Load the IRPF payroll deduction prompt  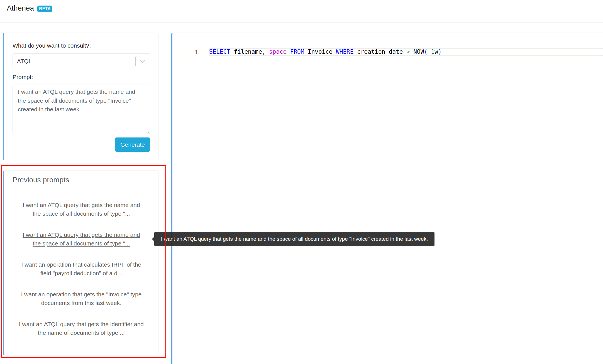[x=81, y=269]
